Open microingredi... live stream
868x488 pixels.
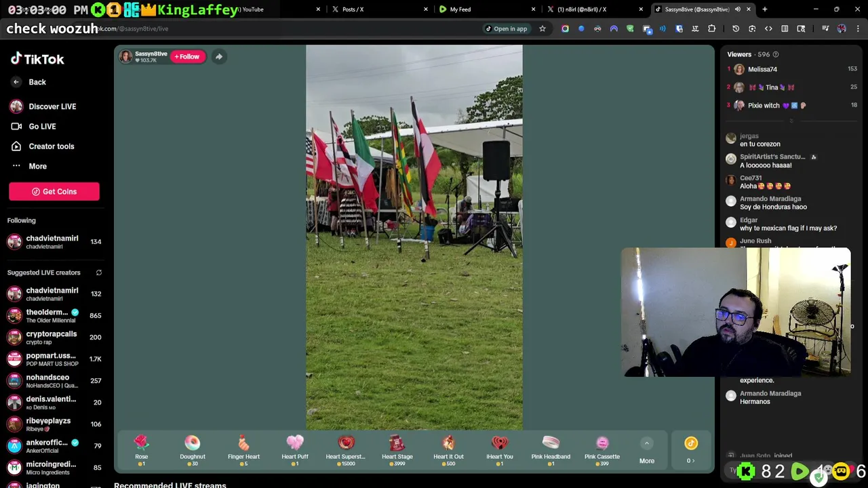pos(54,468)
